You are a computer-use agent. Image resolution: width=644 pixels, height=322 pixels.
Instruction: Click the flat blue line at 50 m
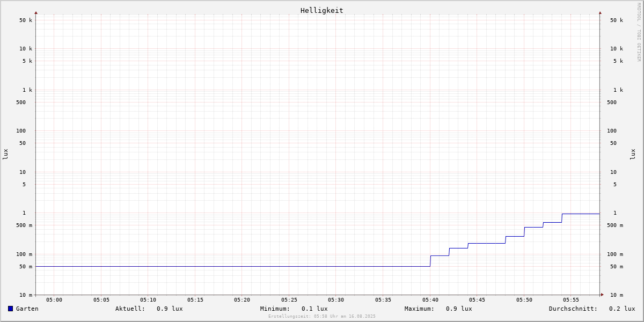[x=233, y=267]
